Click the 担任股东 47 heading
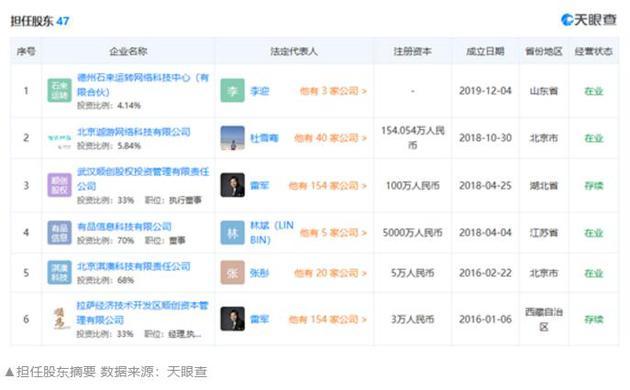 coord(40,21)
